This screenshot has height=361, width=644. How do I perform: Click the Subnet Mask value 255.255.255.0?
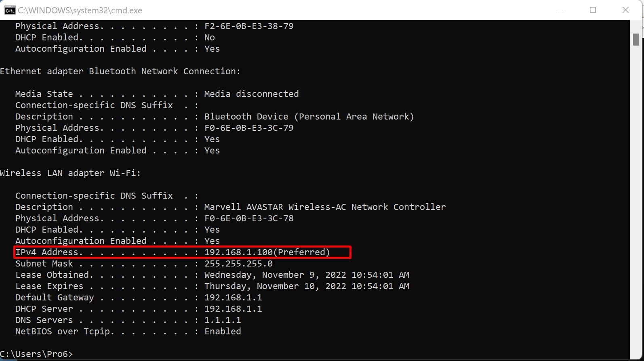click(x=238, y=264)
